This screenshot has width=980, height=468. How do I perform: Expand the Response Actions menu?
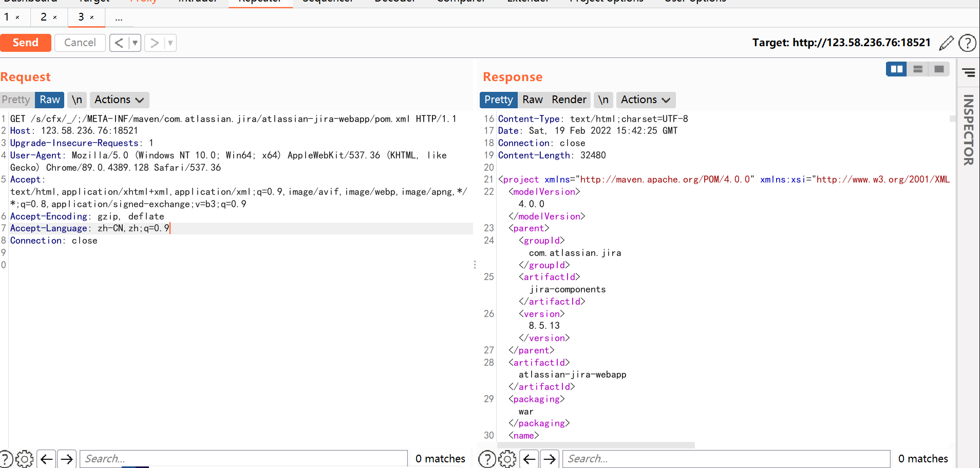646,100
